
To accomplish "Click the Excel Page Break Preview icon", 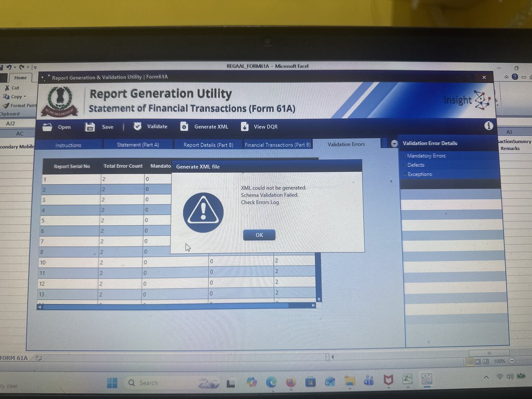I will 486,361.
